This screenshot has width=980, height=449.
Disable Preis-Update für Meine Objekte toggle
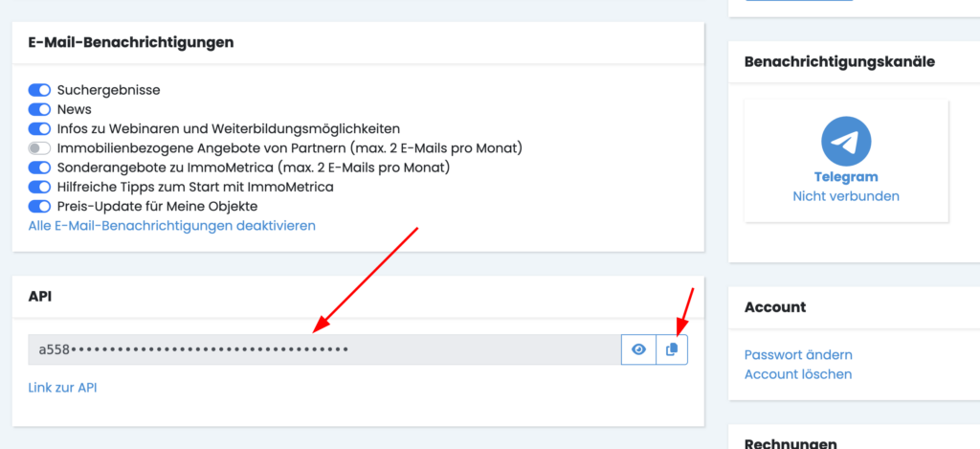point(39,206)
